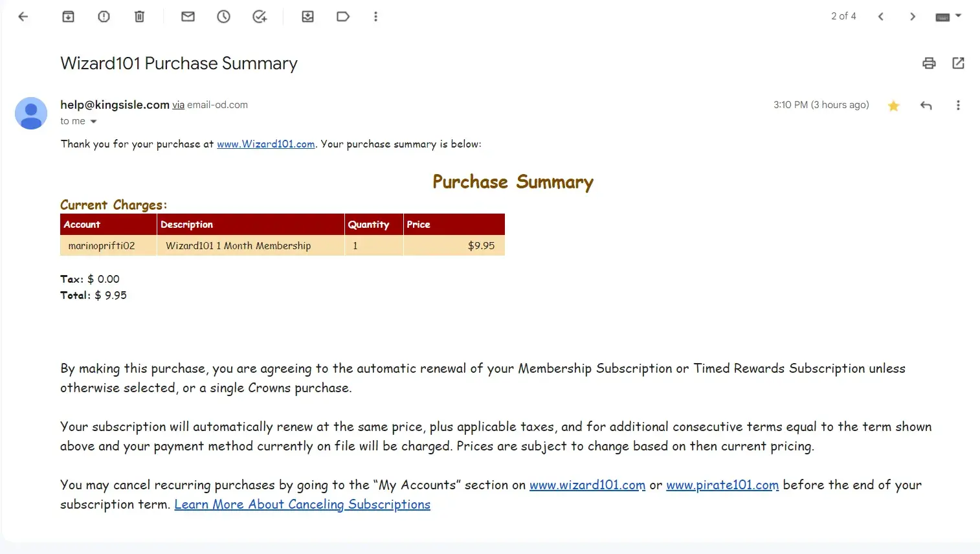This screenshot has width=980, height=554.
Task: Go to the next email
Action: [x=912, y=17]
